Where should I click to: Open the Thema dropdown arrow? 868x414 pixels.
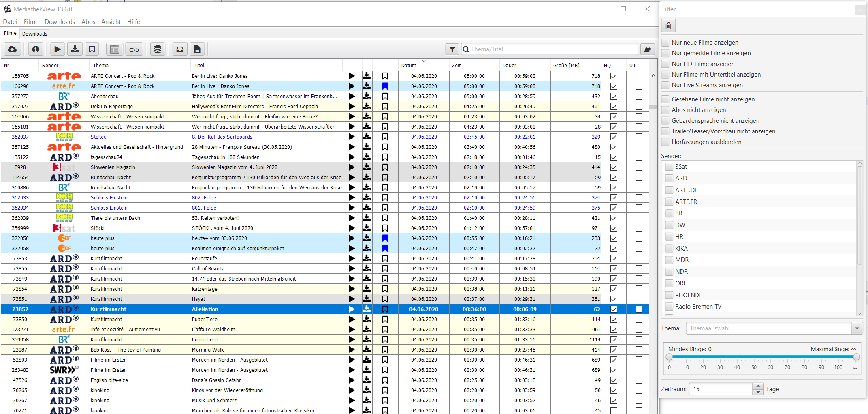pos(857,328)
